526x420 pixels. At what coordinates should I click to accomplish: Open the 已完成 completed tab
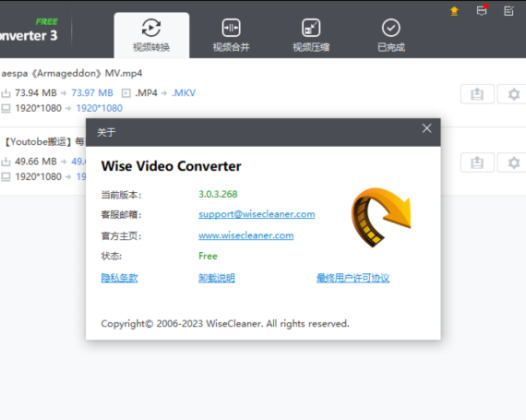(391, 35)
